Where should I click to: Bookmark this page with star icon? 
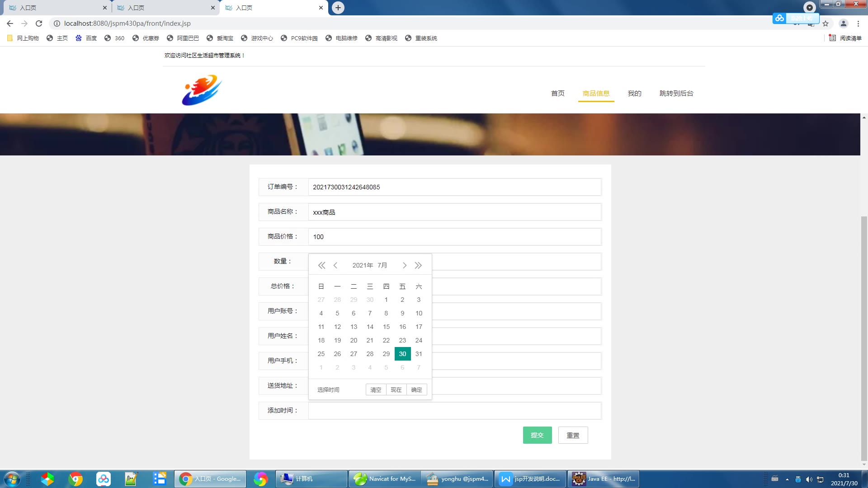point(826,23)
